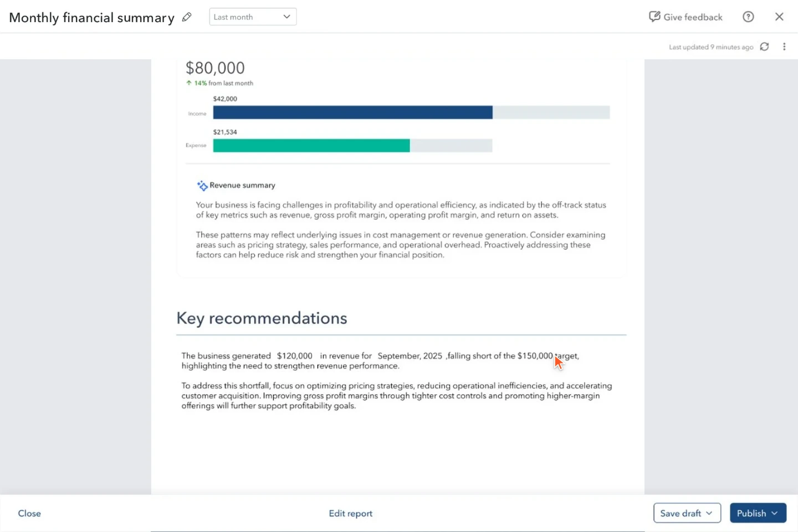The height and width of the screenshot is (532, 798).
Task: Click the $120,000 revenue value
Action: [295, 356]
